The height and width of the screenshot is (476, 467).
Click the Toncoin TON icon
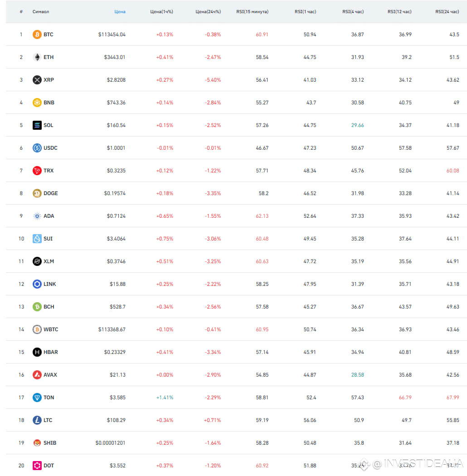click(37, 397)
